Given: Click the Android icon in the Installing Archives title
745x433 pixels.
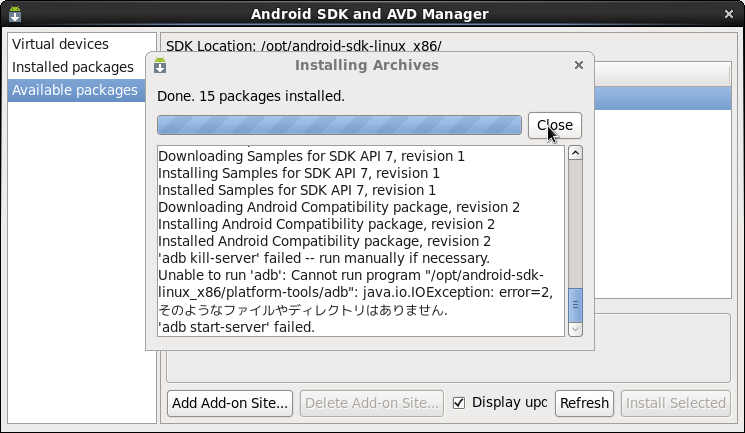Looking at the screenshot, I should tap(160, 65).
